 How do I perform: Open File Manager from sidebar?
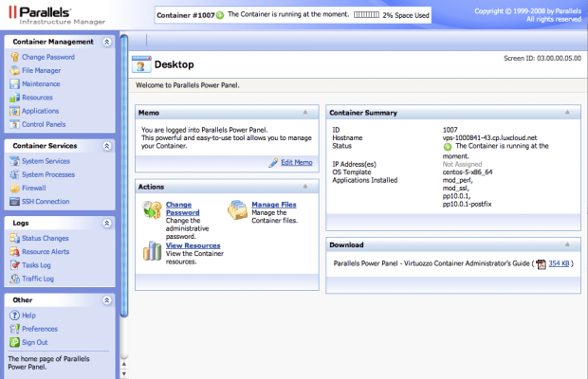pyautogui.click(x=41, y=70)
